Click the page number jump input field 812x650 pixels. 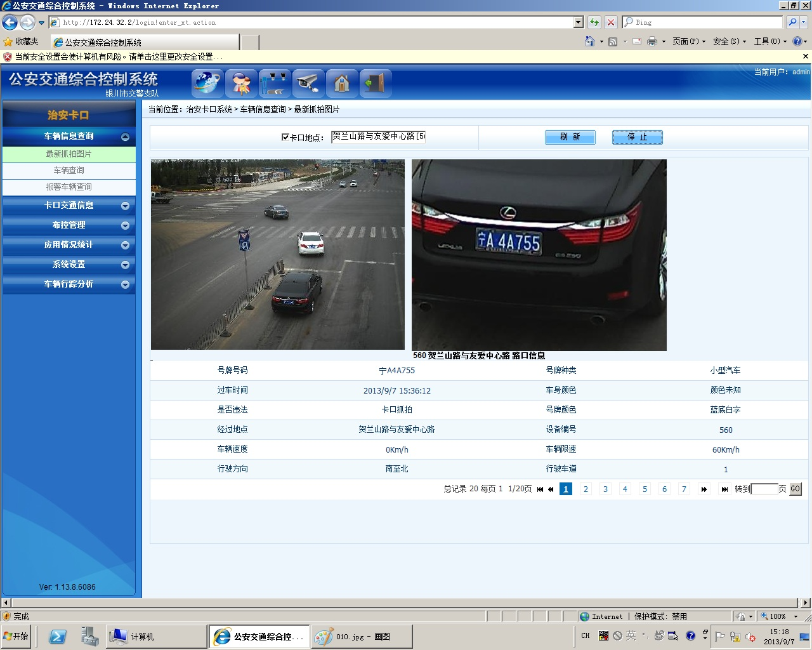[x=764, y=489]
